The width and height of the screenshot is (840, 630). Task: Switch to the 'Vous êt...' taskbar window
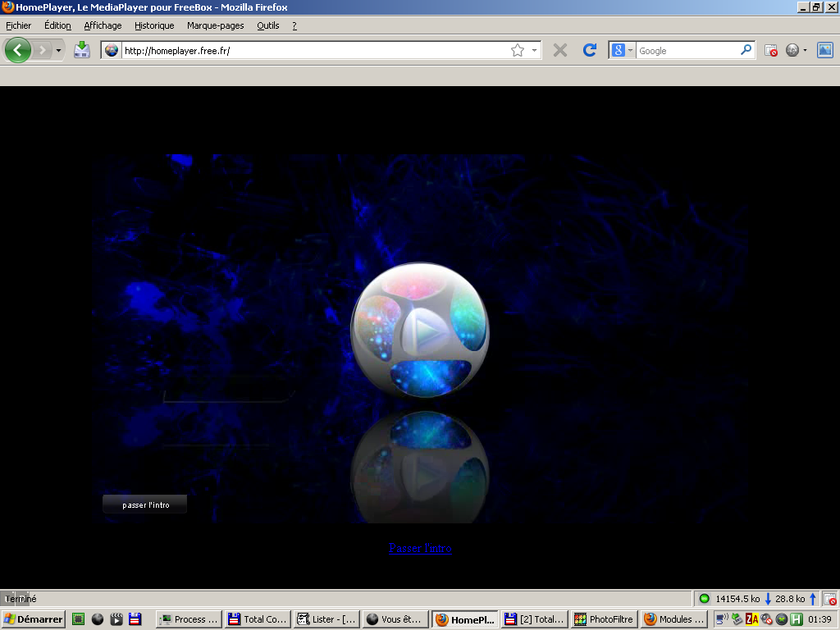[395, 619]
